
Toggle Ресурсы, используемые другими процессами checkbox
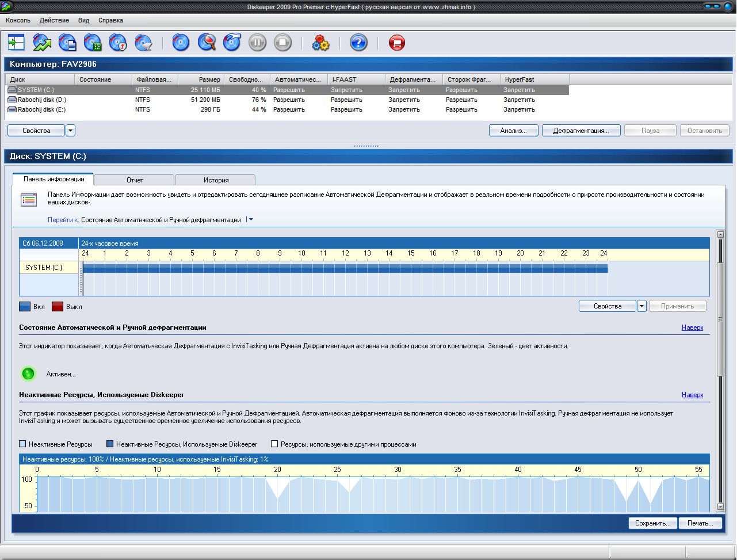[x=274, y=444]
